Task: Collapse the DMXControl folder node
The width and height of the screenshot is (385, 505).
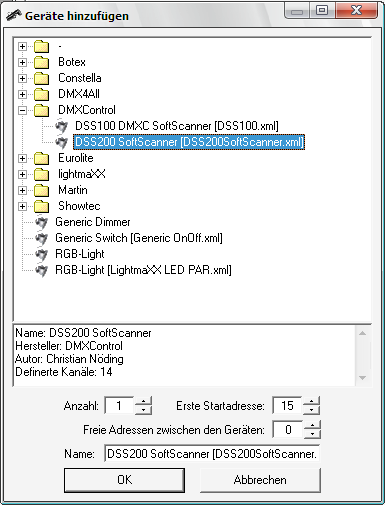Action: (22, 110)
